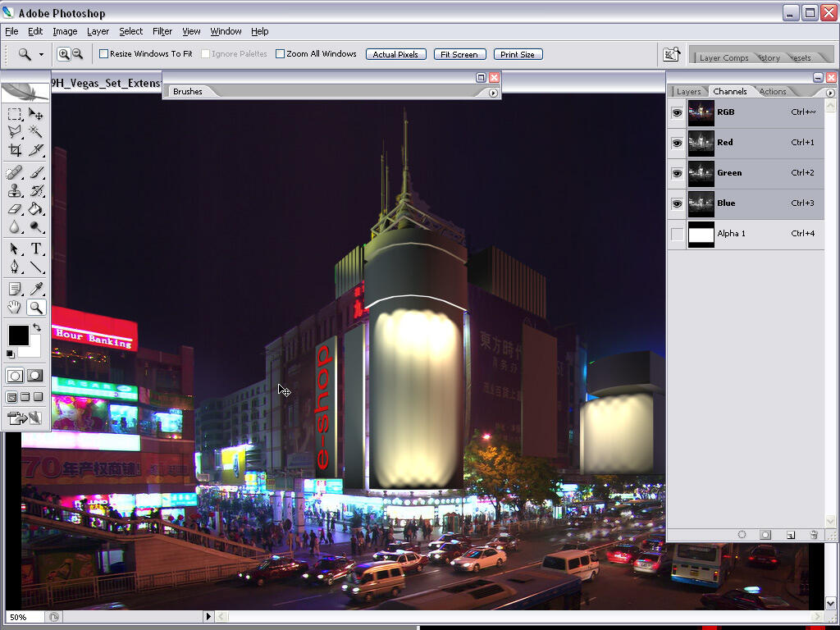Click the Zoom In icon in options bar
This screenshot has width=840, height=630.
tap(64, 54)
